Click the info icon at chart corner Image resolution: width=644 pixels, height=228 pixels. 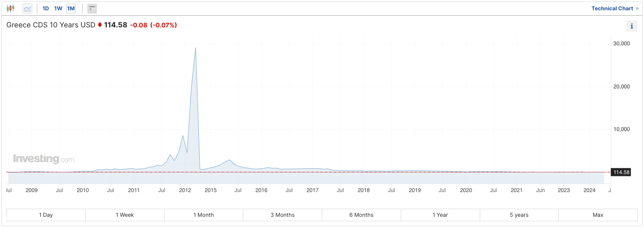coord(631,26)
